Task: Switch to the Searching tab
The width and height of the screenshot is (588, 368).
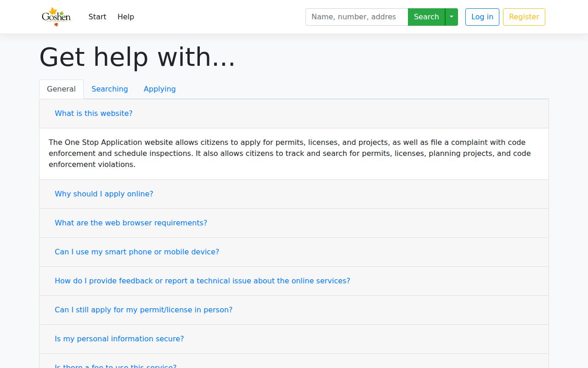Action: point(110,89)
